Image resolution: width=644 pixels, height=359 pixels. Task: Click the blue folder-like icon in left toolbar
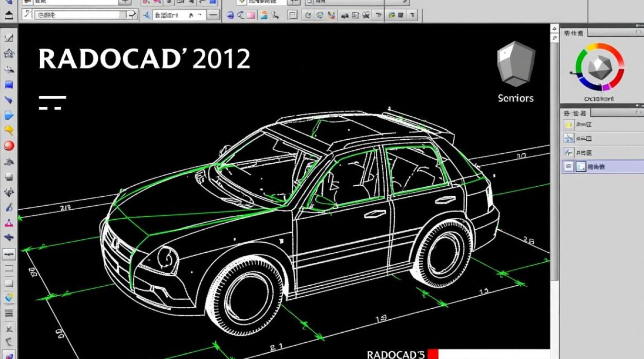9,115
